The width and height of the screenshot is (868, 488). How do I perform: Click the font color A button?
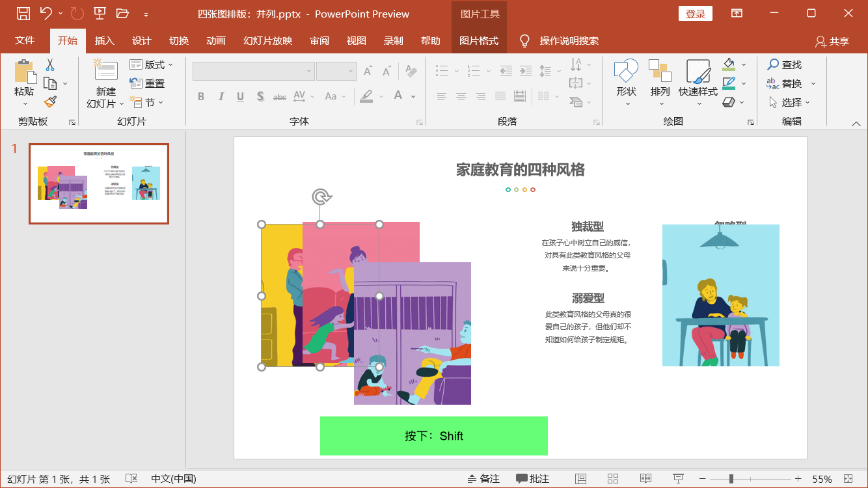coord(398,96)
